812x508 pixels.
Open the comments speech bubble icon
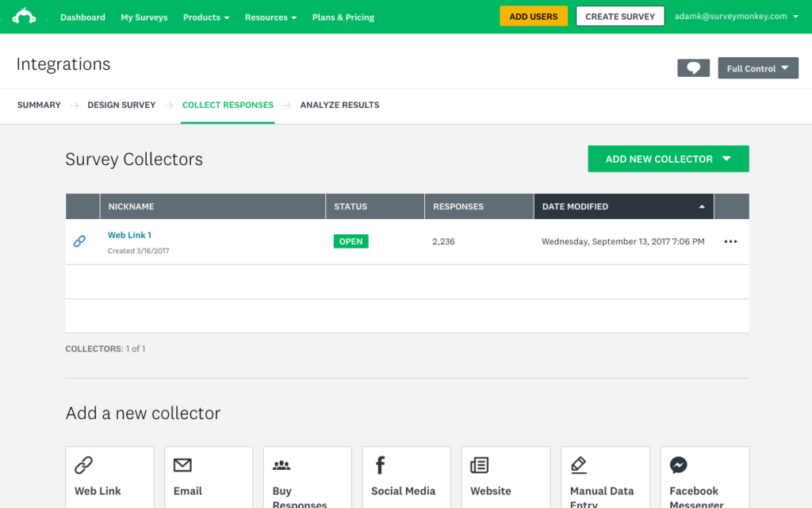[x=693, y=68]
